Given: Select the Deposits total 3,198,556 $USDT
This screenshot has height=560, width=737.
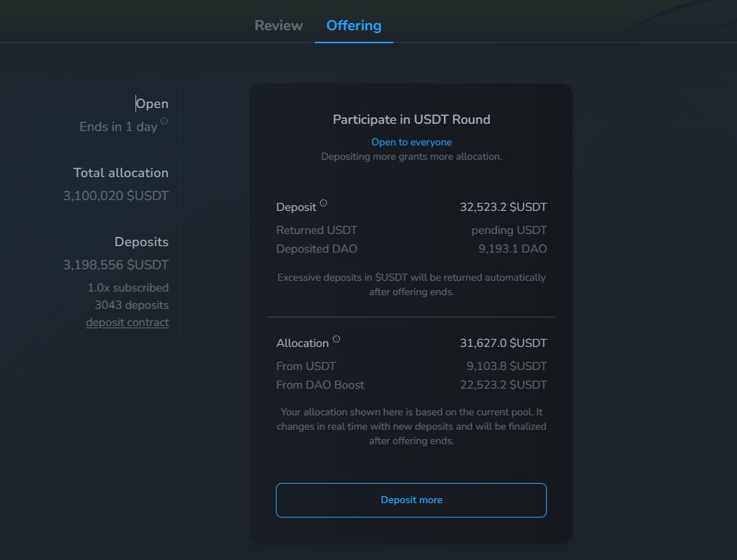Looking at the screenshot, I should click(x=116, y=264).
